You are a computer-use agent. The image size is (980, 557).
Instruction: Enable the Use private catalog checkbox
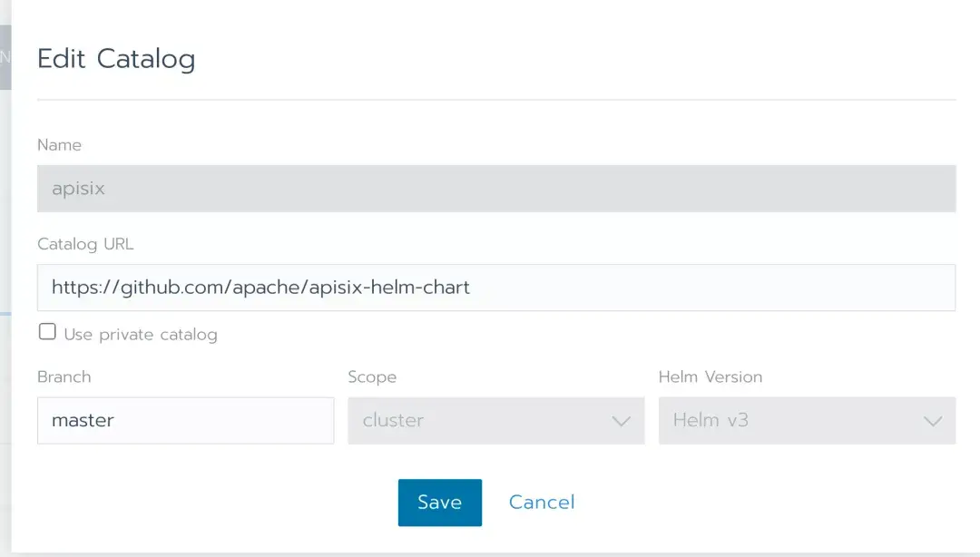pos(47,331)
